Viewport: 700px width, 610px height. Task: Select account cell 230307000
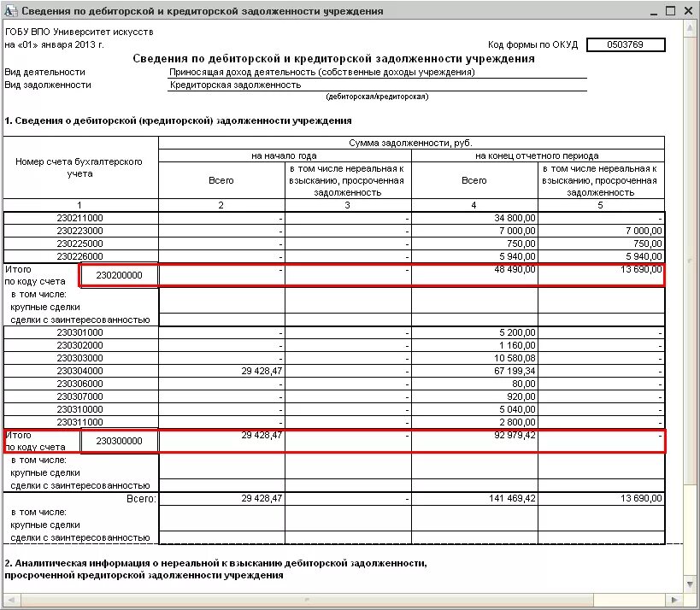tap(80, 396)
